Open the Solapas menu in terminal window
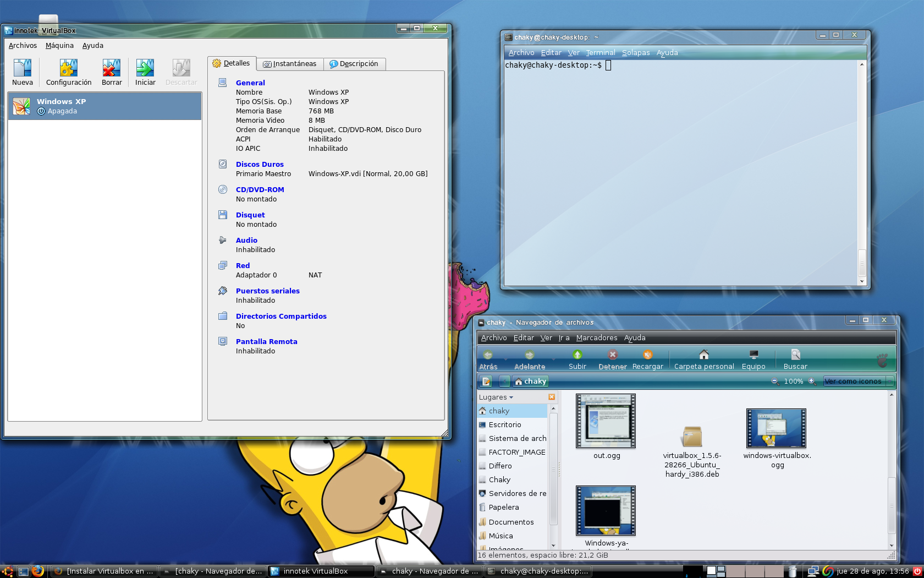The width and height of the screenshot is (924, 578). pyautogui.click(x=636, y=53)
